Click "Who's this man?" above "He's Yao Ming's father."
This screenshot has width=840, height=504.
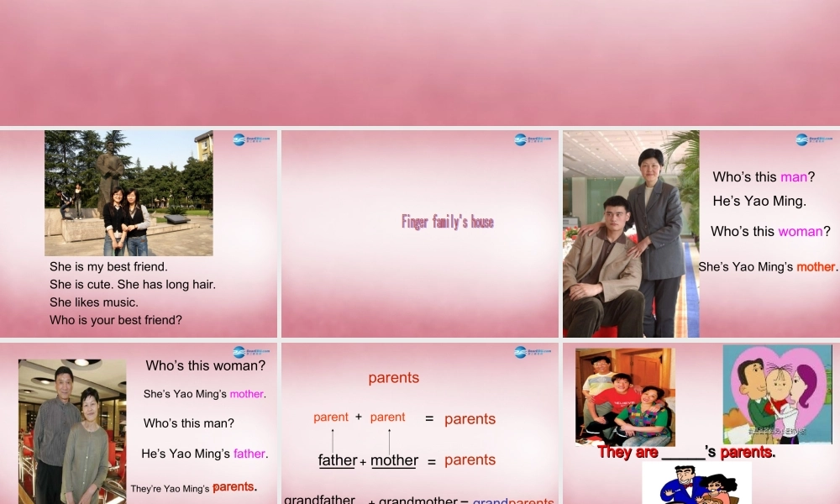(x=188, y=423)
